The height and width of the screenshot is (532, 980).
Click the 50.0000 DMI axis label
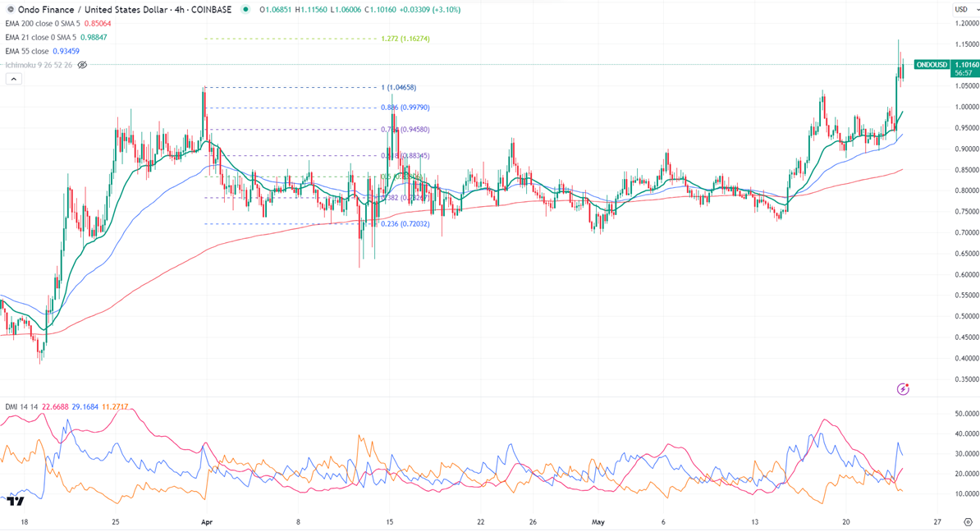coord(967,414)
